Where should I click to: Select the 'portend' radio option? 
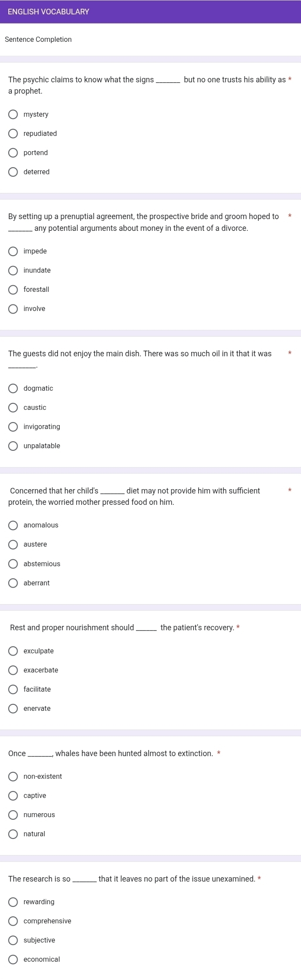(14, 153)
